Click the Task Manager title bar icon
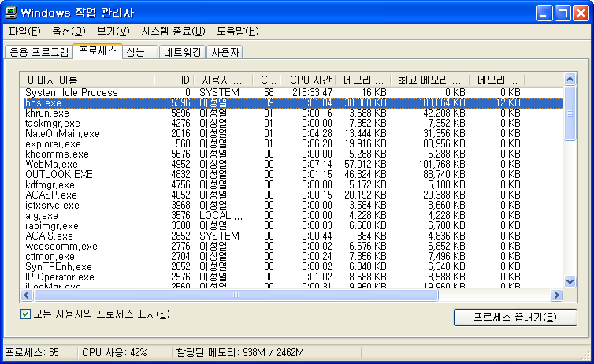 11,13
